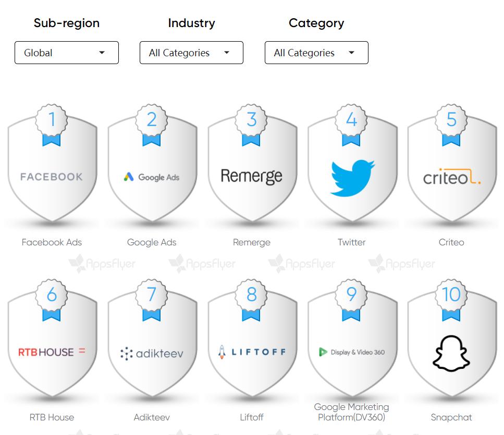Viewport: 504px width, 435px height.
Task: Click the Display & Video 360 logo
Action: coord(352,352)
